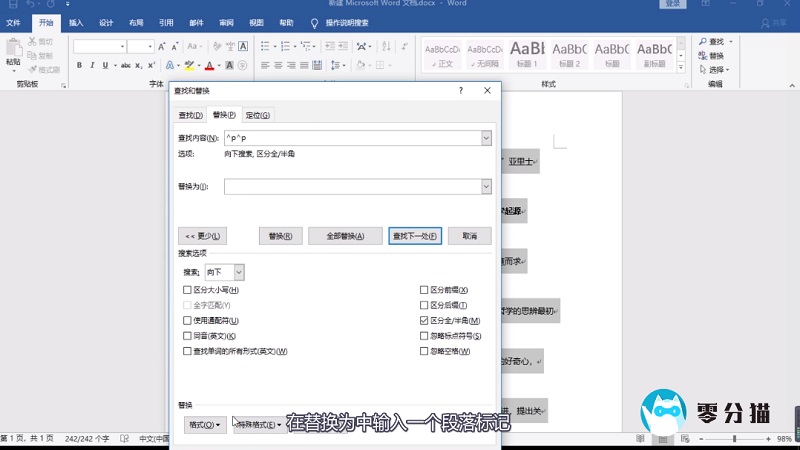Screen dimensions: 800x450
Task: Click the bullet list icon
Action: pos(266,46)
